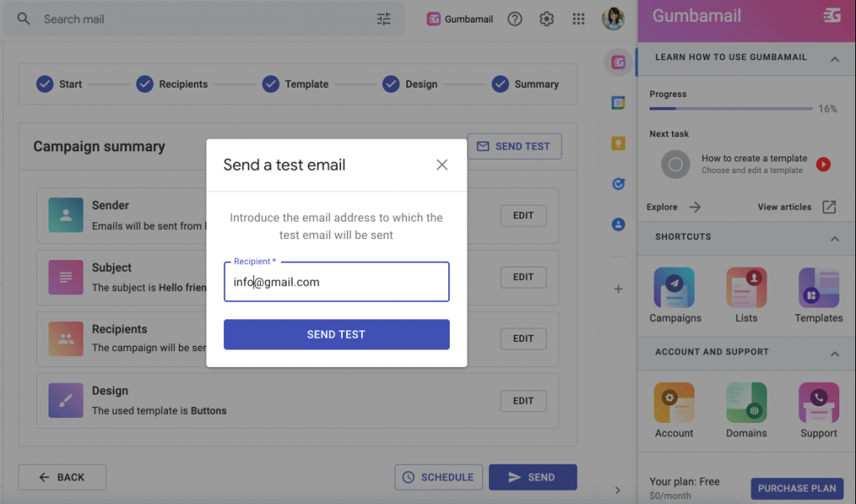Go to the Template step

[x=295, y=84]
